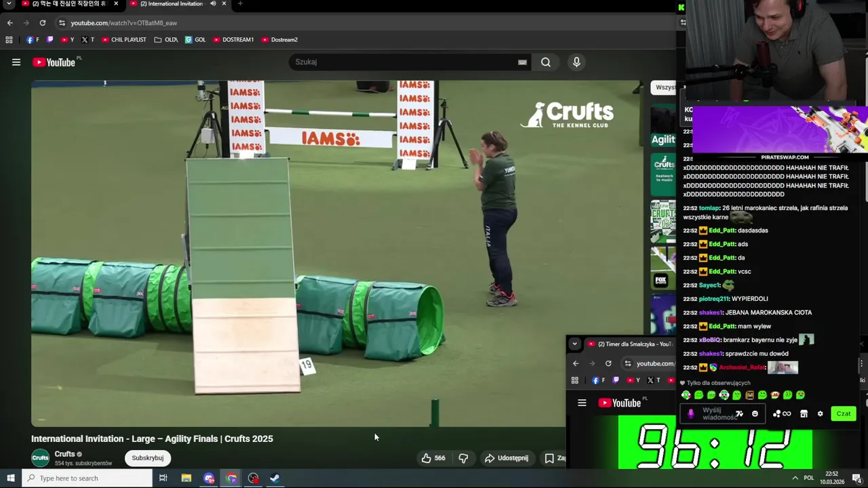
Task: Open Dostream2 bookmark
Action: pos(279,40)
